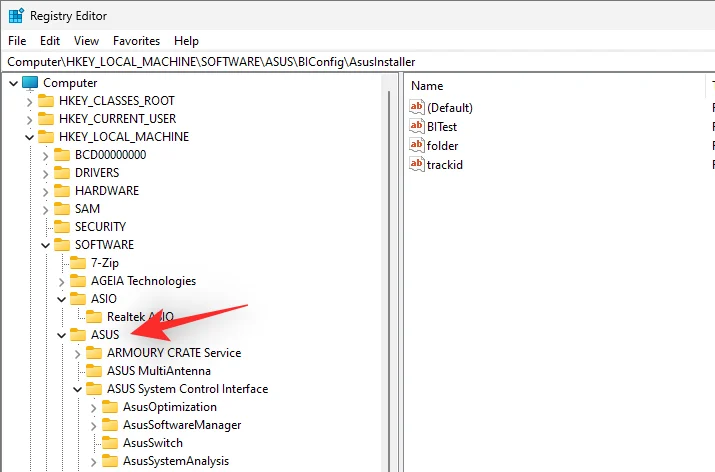Open the Favorites menu
This screenshot has height=472, width=715.
[136, 41]
